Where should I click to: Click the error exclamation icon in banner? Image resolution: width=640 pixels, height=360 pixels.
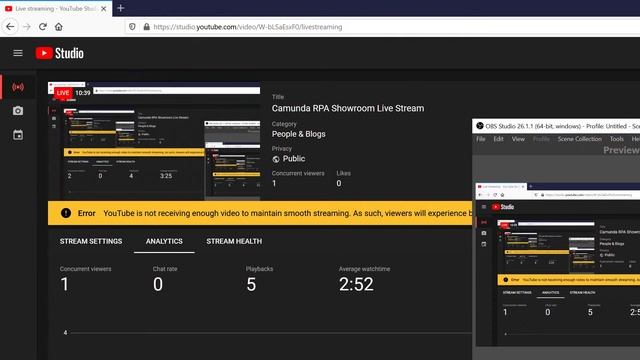(x=66, y=213)
